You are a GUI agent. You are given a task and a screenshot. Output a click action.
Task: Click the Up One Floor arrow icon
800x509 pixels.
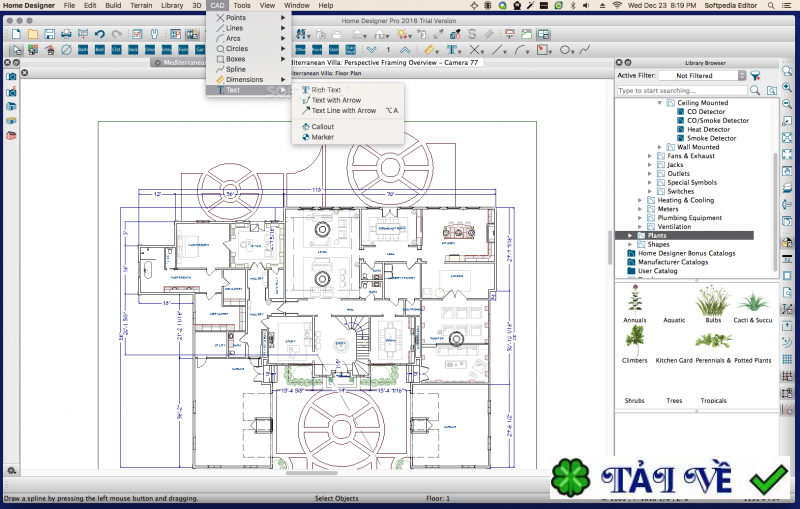pyautogui.click(x=403, y=49)
